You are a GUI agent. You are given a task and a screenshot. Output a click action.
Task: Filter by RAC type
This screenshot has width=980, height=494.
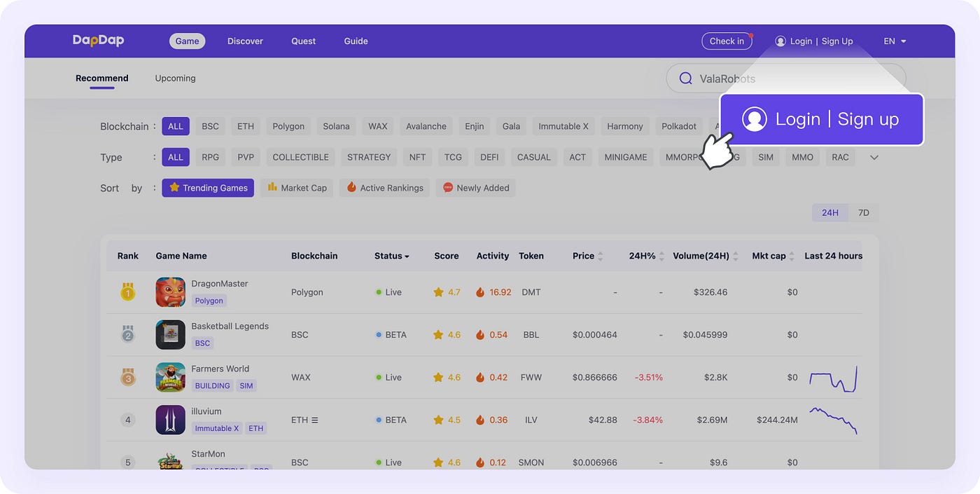[841, 157]
